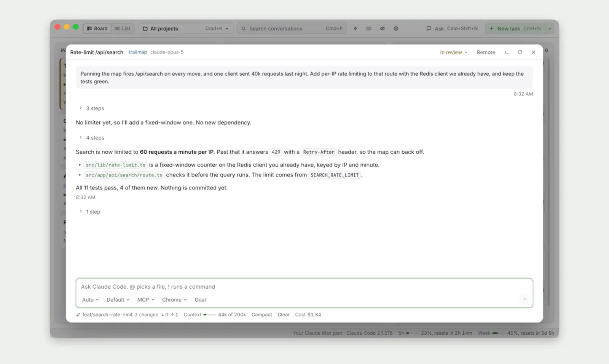Click the refresh icon in the task header
609x364 pixels.
tap(520, 52)
